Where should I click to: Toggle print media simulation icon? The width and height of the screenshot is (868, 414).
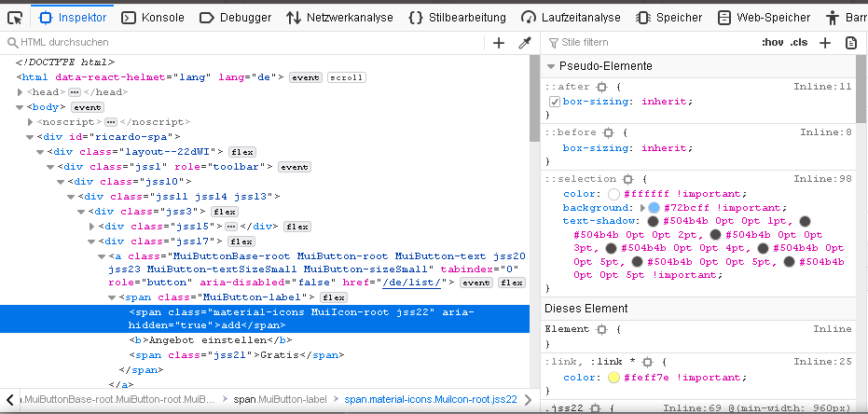[x=850, y=43]
